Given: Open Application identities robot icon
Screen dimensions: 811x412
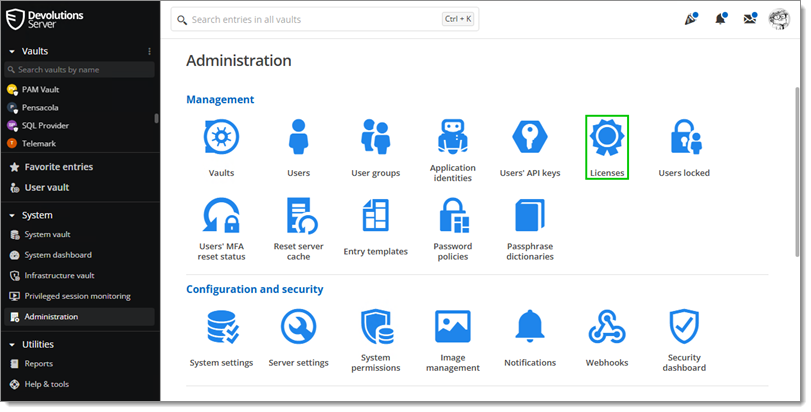Looking at the screenshot, I should tap(453, 139).
